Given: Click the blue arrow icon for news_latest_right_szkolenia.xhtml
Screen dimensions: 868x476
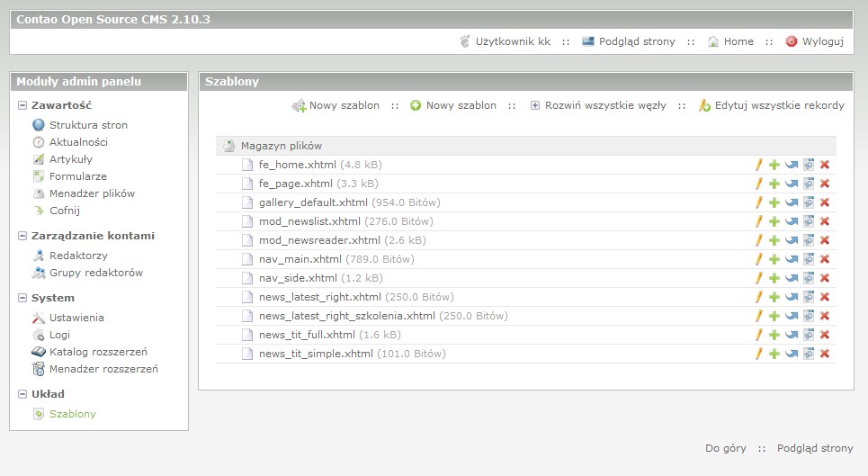Looking at the screenshot, I should tap(792, 316).
